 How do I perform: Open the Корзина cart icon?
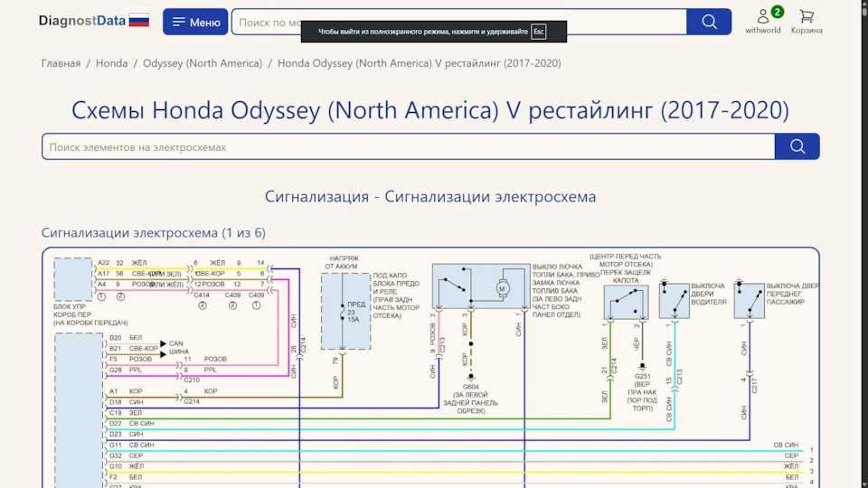coord(807,21)
